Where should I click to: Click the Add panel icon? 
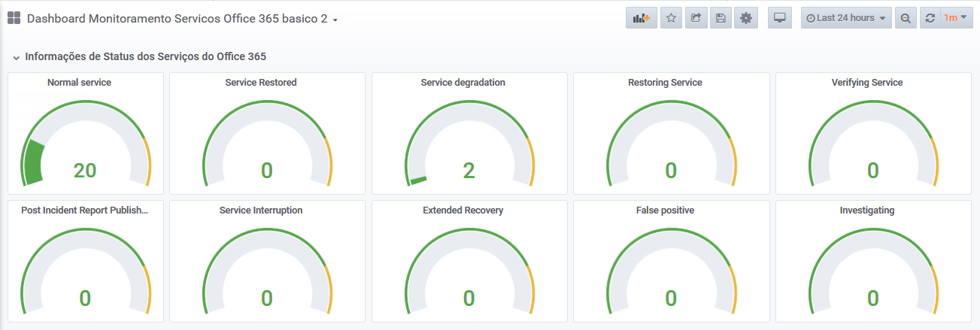coord(642,18)
